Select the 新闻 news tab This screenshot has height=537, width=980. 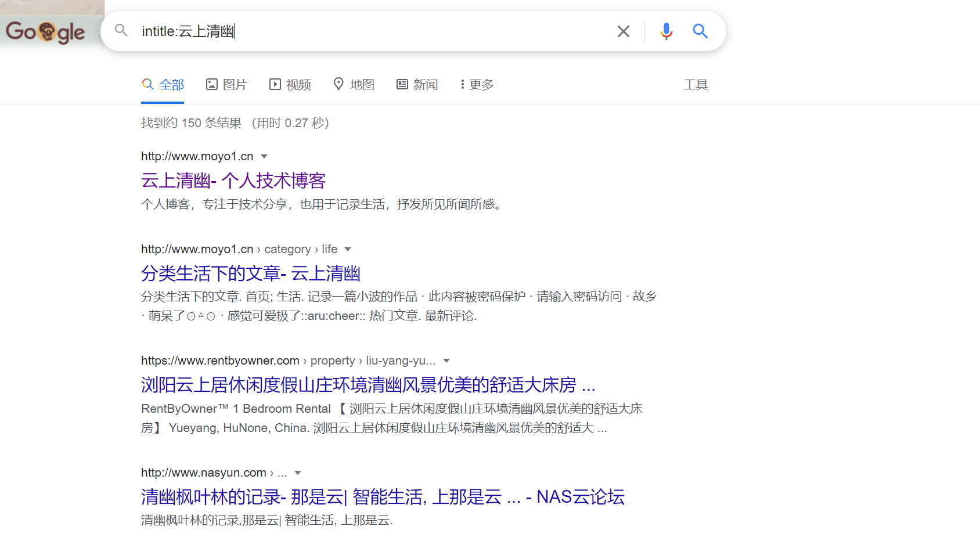pyautogui.click(x=417, y=85)
